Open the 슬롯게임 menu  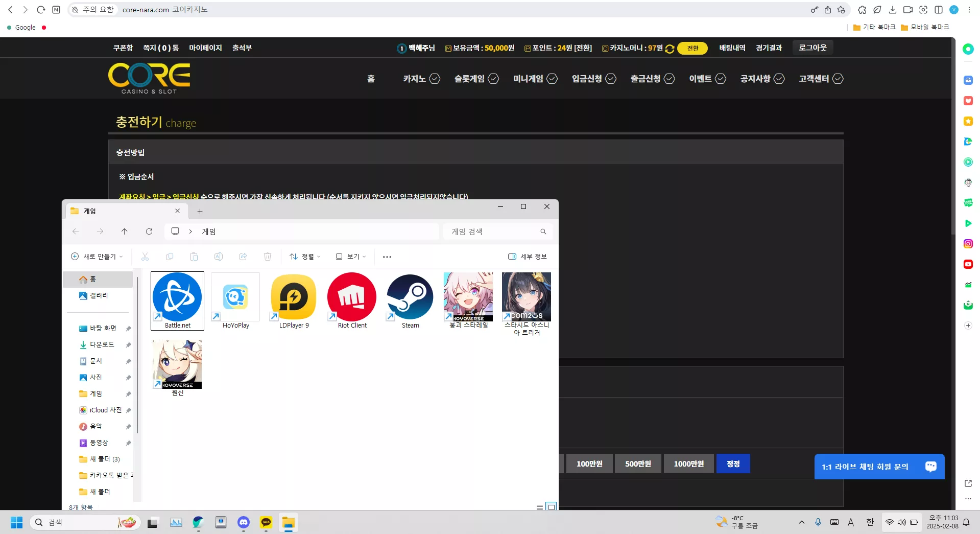coord(476,79)
